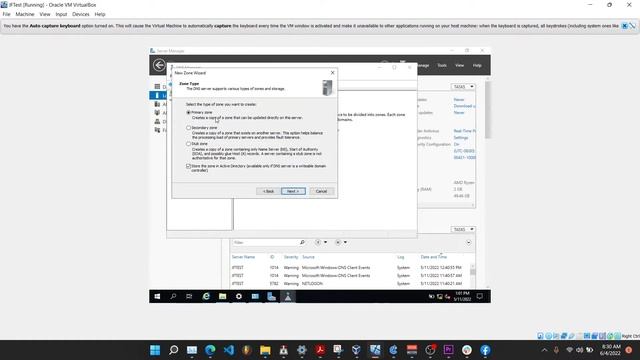Open Adobe Acrobat on host taskbar
Image resolution: width=640 pixels, height=360 pixels.
[320, 350]
